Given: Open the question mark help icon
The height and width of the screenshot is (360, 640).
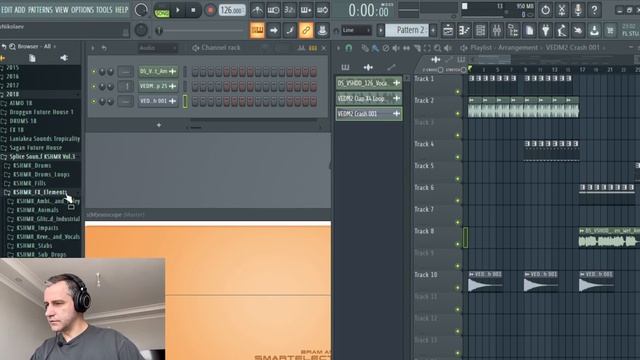Looking at the screenshot, I should (594, 10).
